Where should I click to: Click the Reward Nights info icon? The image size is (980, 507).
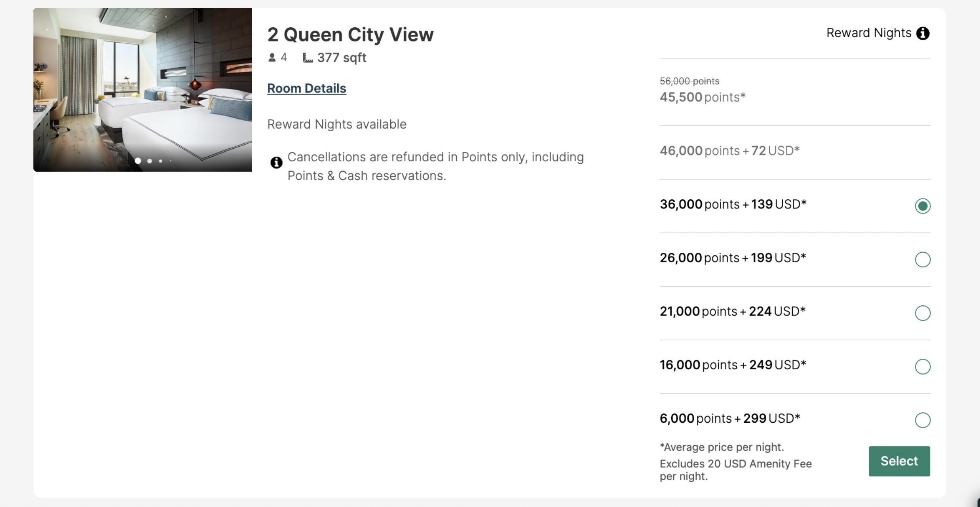pos(923,33)
